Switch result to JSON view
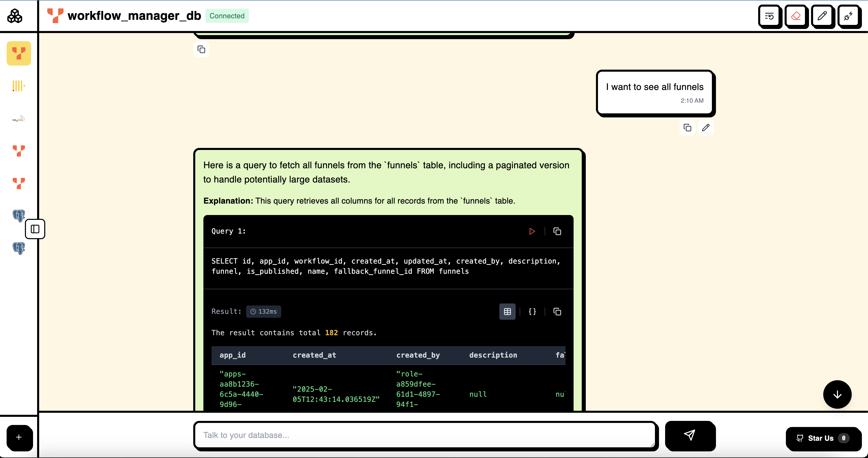The image size is (868, 458). pyautogui.click(x=532, y=312)
